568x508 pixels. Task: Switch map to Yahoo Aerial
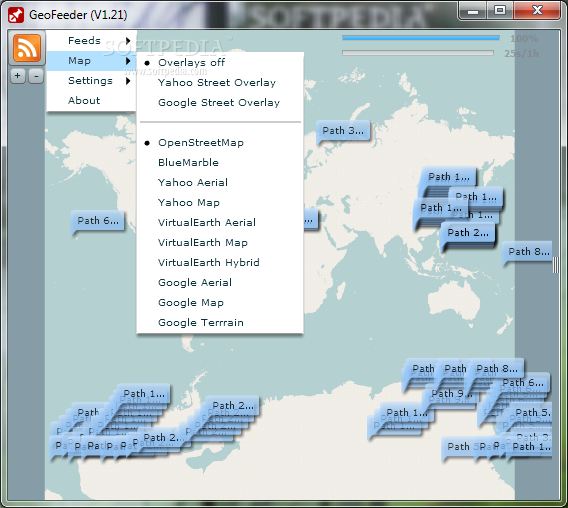coord(220,183)
